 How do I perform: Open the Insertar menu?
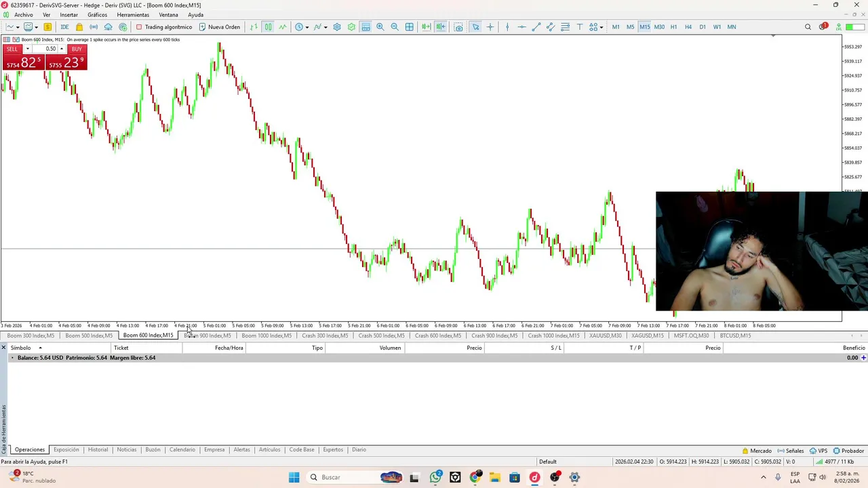[x=69, y=15]
